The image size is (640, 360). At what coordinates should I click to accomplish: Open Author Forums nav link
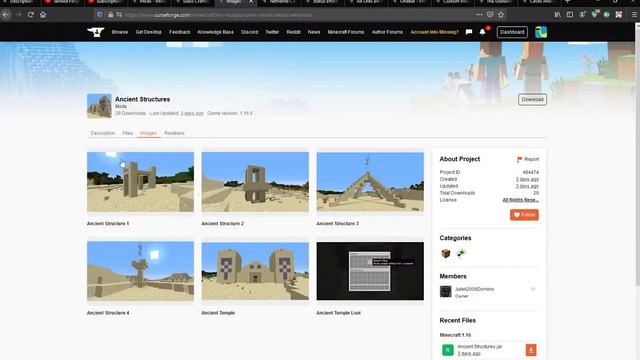(x=387, y=32)
